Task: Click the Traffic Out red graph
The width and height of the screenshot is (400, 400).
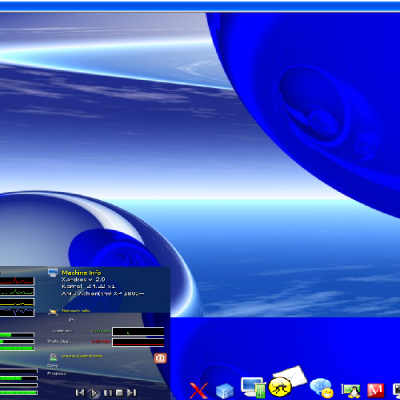Action: (x=138, y=342)
